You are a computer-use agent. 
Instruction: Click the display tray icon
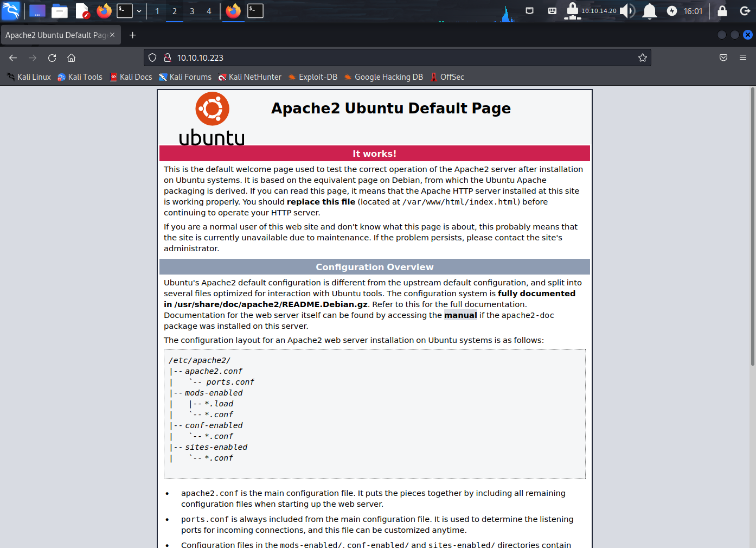[530, 10]
